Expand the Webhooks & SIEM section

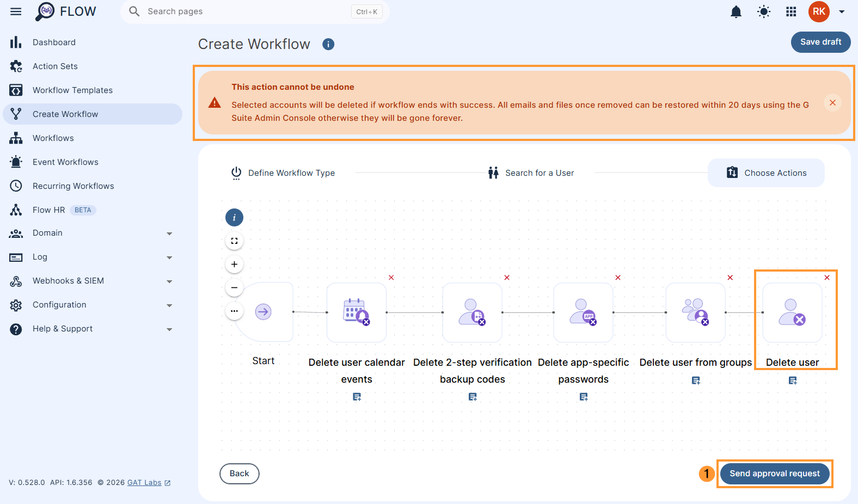click(x=93, y=281)
